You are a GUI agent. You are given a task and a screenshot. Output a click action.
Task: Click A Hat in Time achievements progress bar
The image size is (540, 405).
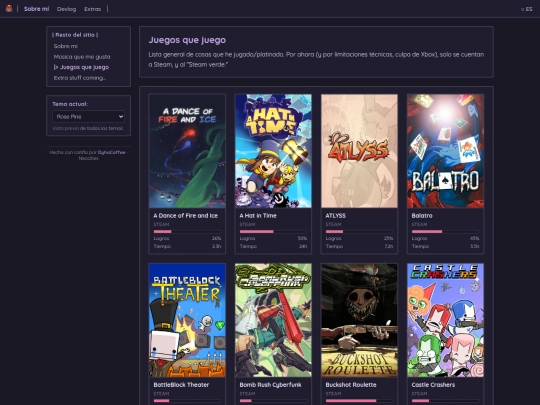[273, 231]
